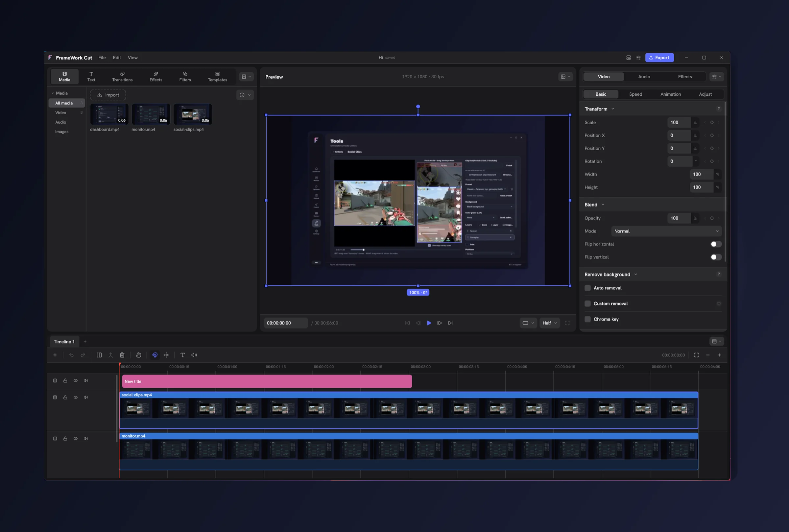Select the New title clip on timeline
789x532 pixels.
pyautogui.click(x=267, y=381)
